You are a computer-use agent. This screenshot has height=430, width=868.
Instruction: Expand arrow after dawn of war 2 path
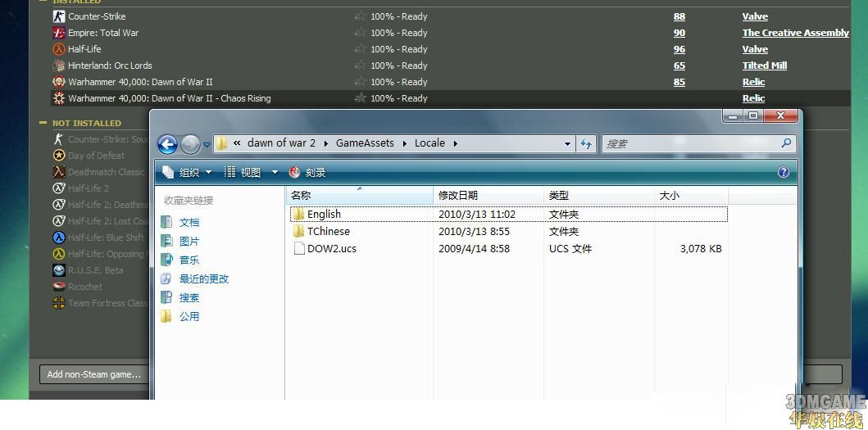click(x=325, y=143)
